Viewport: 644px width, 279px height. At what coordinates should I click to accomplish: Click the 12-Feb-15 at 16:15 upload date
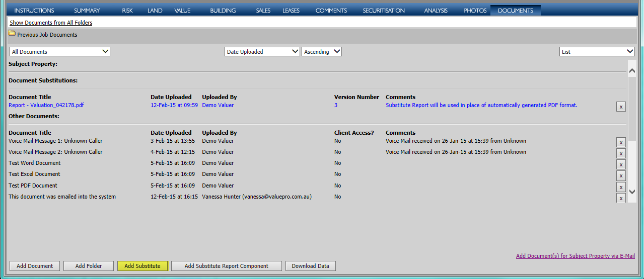174,197
